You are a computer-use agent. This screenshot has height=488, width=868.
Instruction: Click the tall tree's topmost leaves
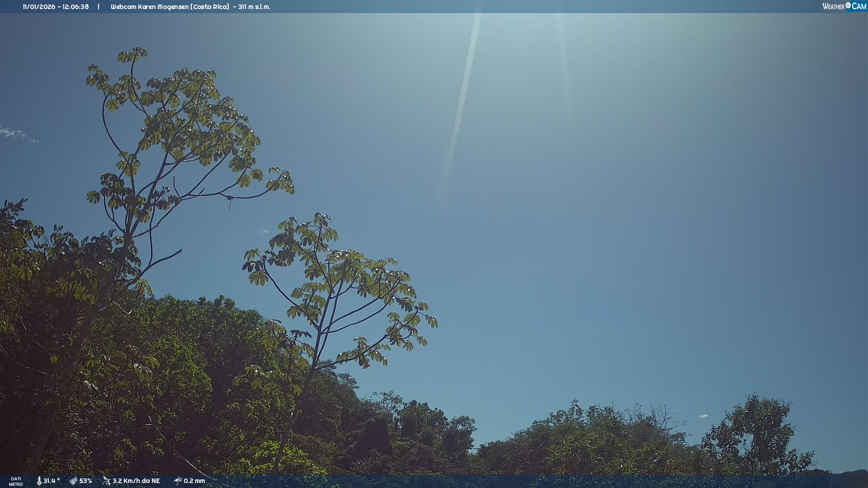click(x=132, y=54)
